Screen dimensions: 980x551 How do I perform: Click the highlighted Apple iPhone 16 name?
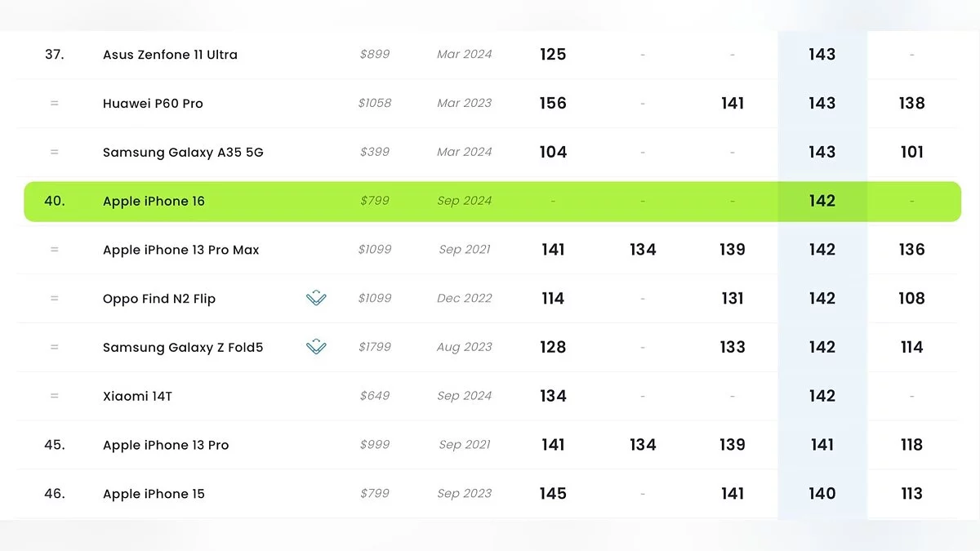point(154,202)
